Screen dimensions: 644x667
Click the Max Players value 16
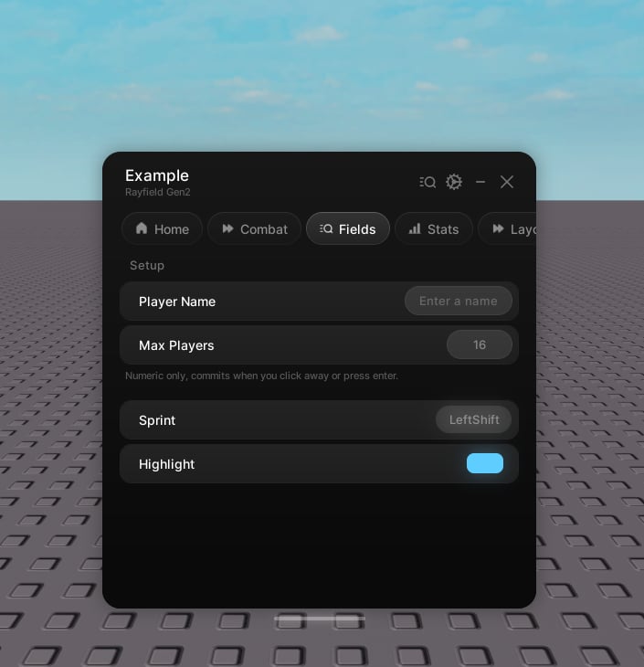tap(480, 344)
